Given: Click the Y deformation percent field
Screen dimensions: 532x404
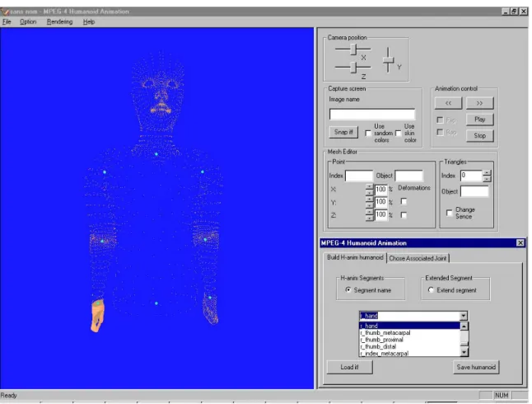Looking at the screenshot, I should [x=380, y=202].
